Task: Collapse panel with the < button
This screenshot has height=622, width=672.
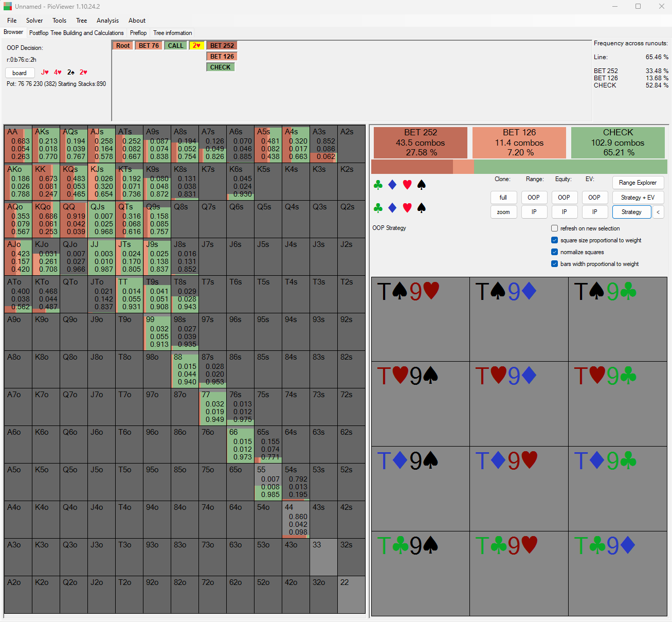Action: tap(658, 212)
